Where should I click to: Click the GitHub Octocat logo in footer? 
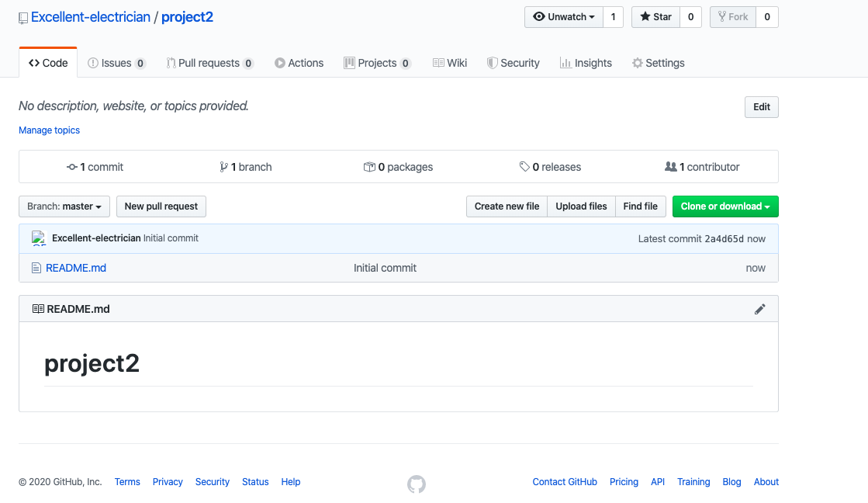click(417, 484)
